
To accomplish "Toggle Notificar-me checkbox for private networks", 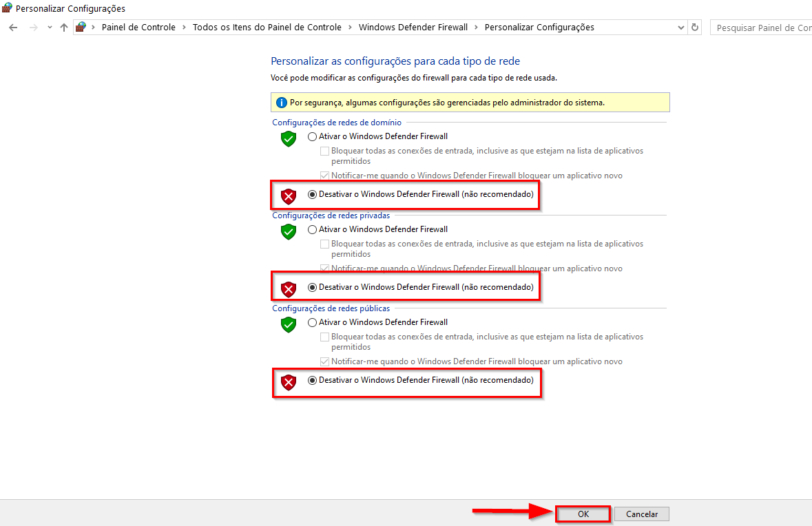I will pos(324,269).
